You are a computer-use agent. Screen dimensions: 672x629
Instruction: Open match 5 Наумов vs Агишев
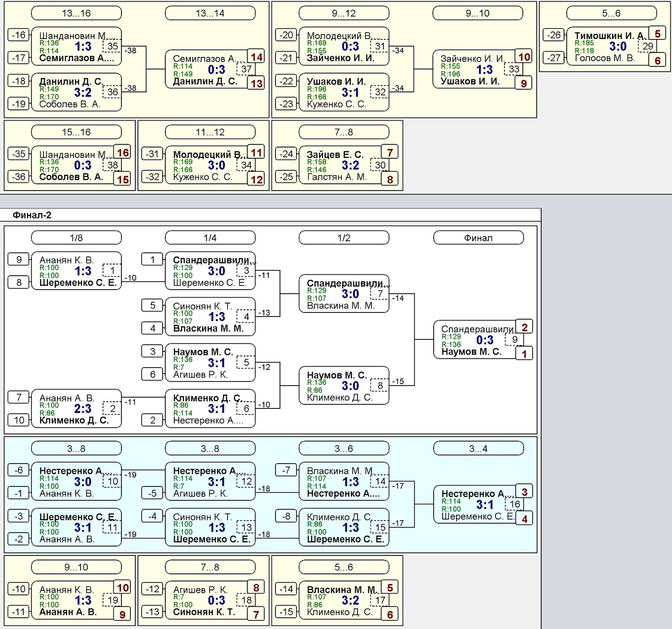click(x=210, y=363)
